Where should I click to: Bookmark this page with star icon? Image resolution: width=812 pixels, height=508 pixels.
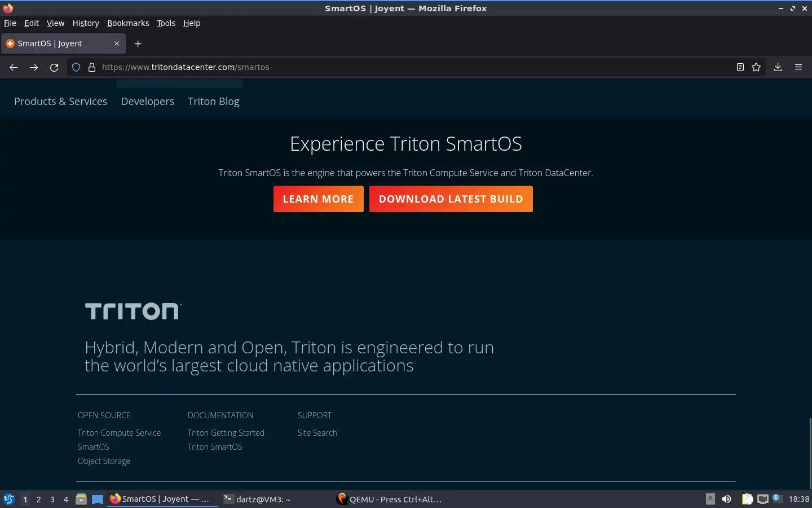(x=756, y=67)
